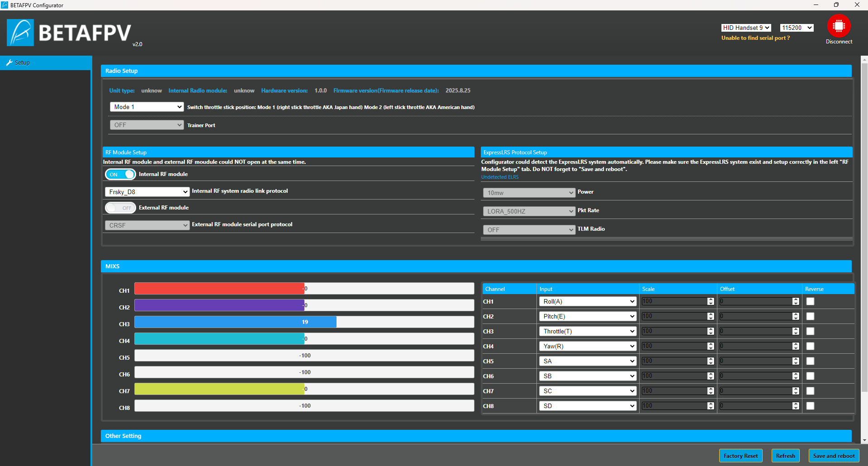868x466 pixels.
Task: Click the CH4 Offset stepper arrows
Action: point(796,346)
